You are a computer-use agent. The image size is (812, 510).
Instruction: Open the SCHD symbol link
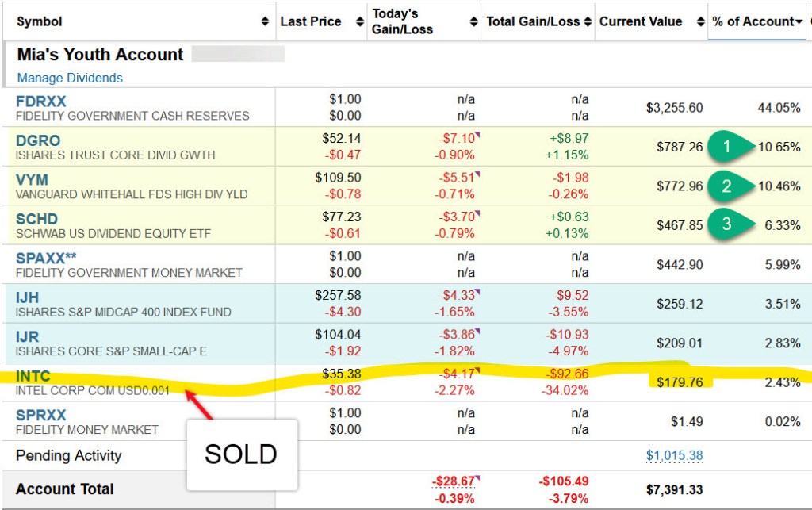(36, 219)
